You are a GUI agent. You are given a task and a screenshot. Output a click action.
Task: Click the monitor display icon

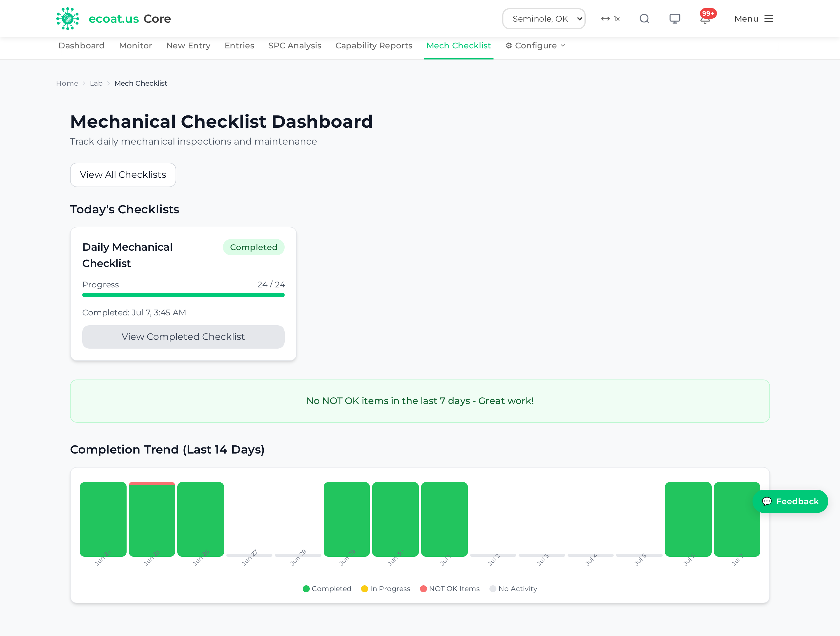tap(675, 19)
